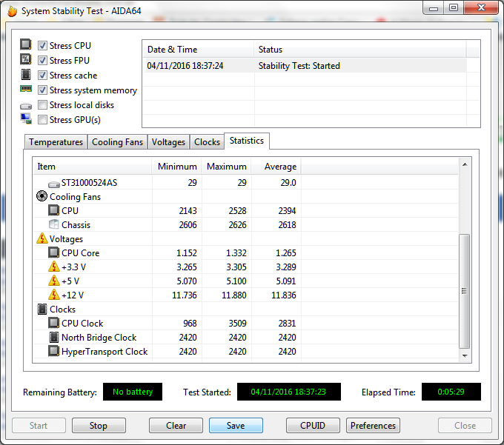Image resolution: width=504 pixels, height=445 pixels.
Task: Uncheck the Stress FPU checkbox
Action: tap(42, 61)
